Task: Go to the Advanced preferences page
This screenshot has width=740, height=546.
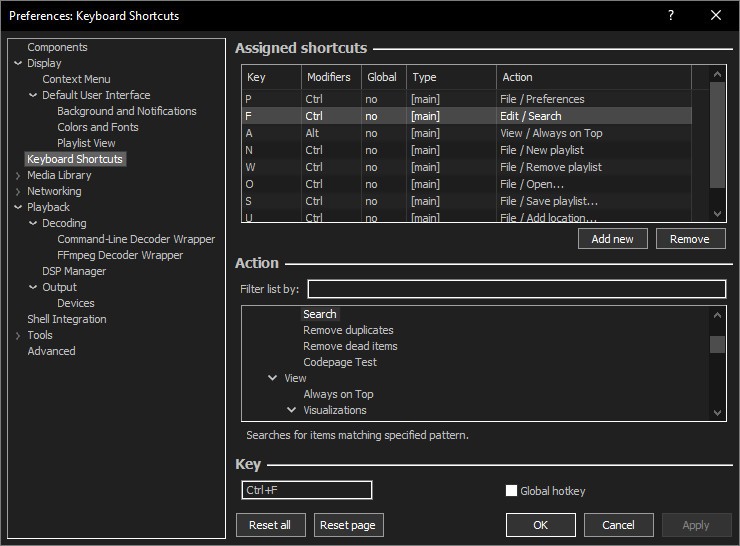Action: point(51,351)
